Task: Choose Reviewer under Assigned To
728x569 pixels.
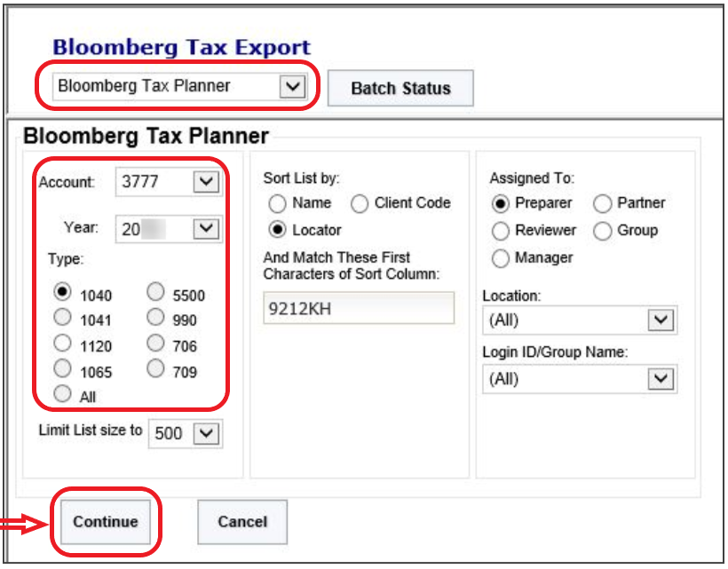Action: click(x=500, y=231)
